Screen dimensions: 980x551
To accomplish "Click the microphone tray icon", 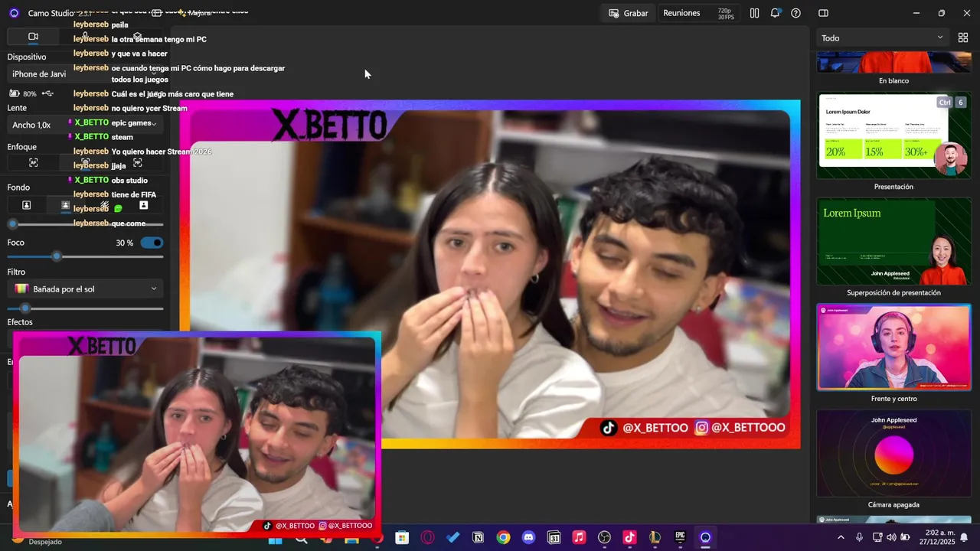I will (859, 537).
